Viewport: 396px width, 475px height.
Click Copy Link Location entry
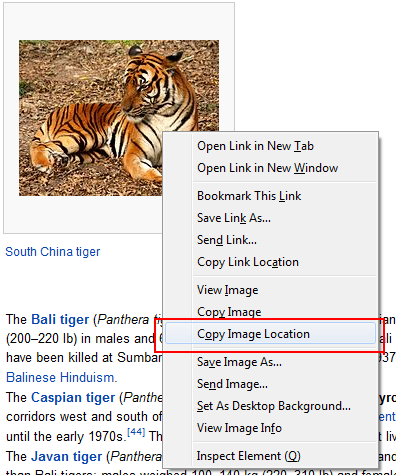[270, 262]
